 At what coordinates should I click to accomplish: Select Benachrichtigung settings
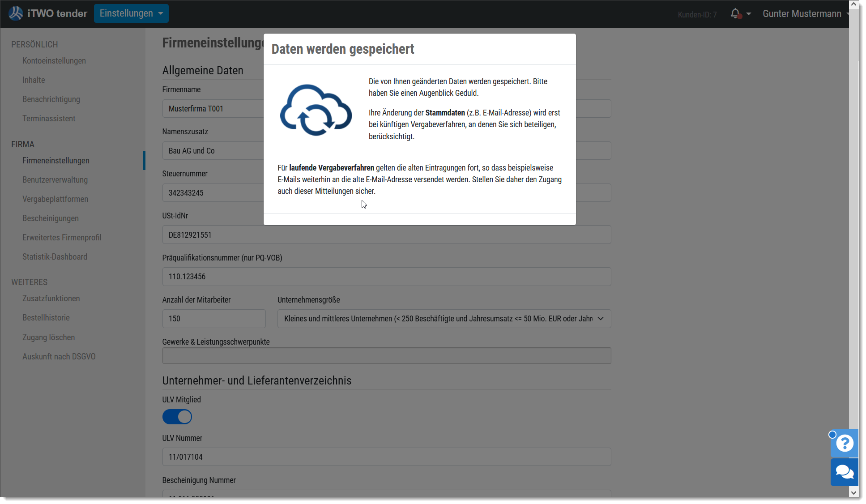51,99
